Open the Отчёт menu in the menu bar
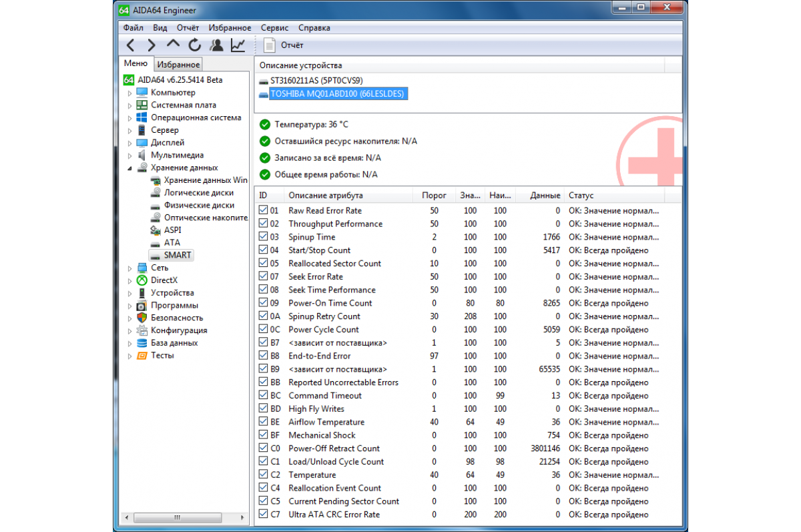Image resolution: width=801 pixels, height=532 pixels. point(188,27)
